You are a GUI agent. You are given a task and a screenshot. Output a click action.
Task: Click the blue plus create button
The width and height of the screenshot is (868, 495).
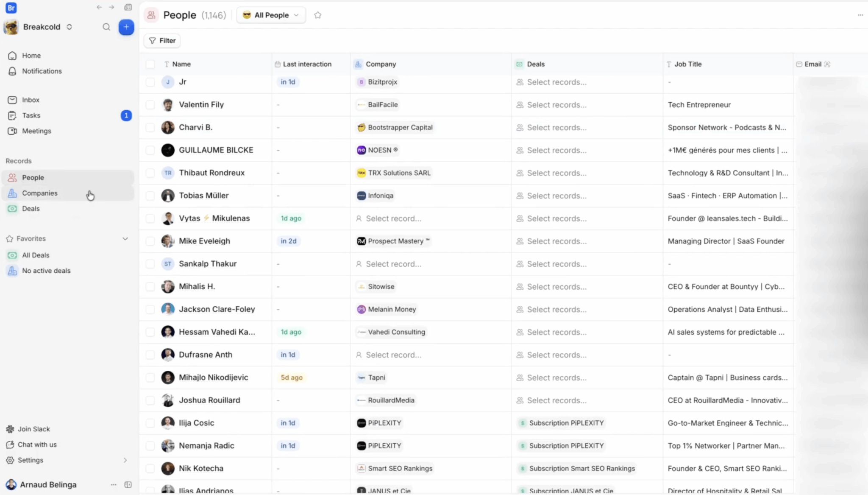(x=126, y=27)
